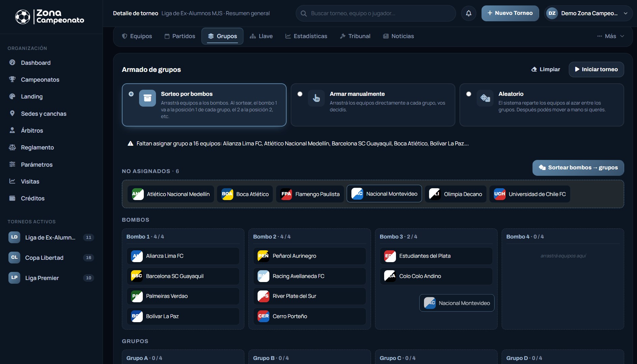
Task: Click the missing group assignment warning message
Action: pyautogui.click(x=298, y=143)
